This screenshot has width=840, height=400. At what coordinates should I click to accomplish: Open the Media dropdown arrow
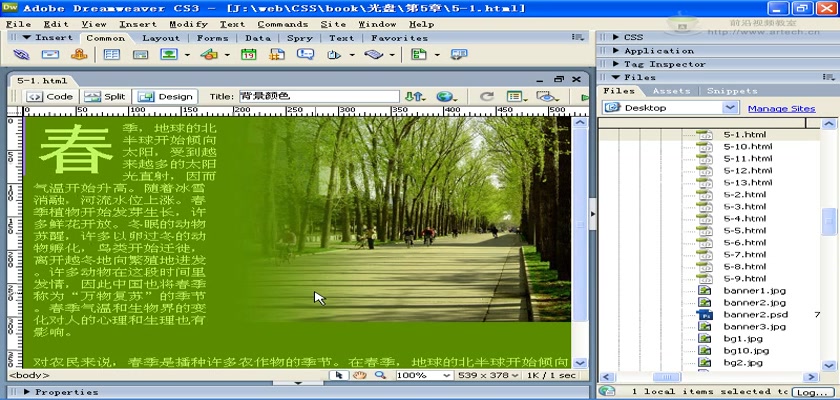pyautogui.click(x=227, y=55)
